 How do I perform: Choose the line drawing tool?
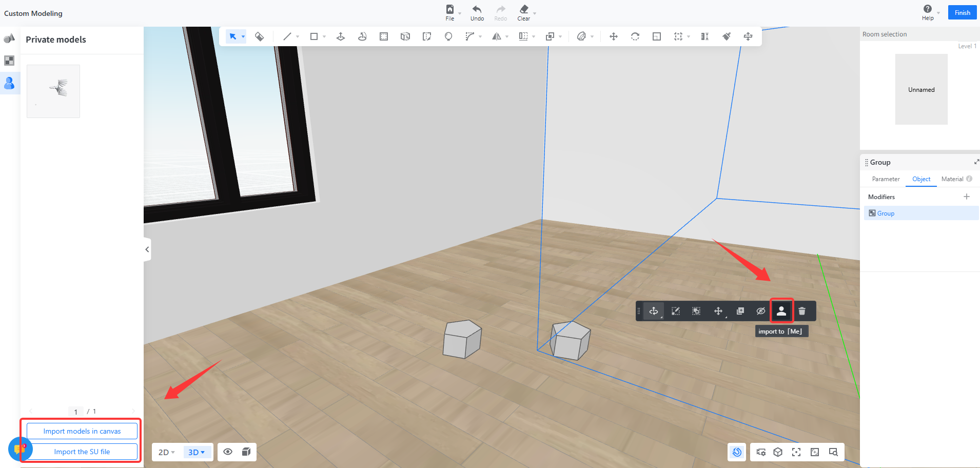[x=287, y=36]
